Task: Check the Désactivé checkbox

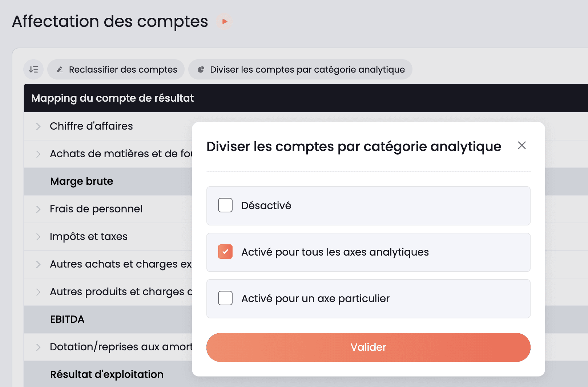Action: click(225, 205)
